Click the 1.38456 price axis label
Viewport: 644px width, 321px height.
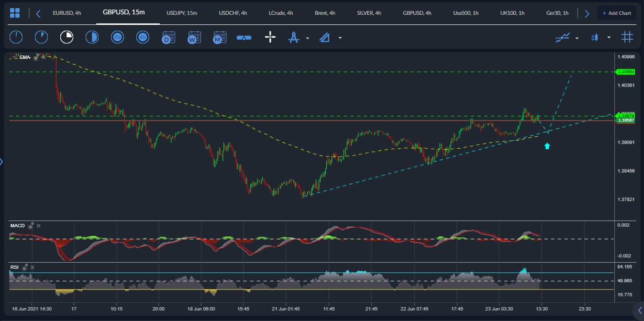(x=626, y=171)
